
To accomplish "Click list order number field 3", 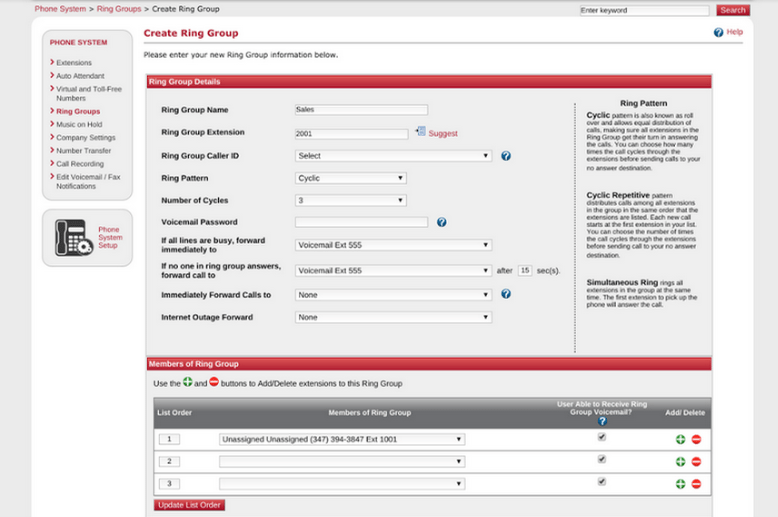I will click(169, 483).
